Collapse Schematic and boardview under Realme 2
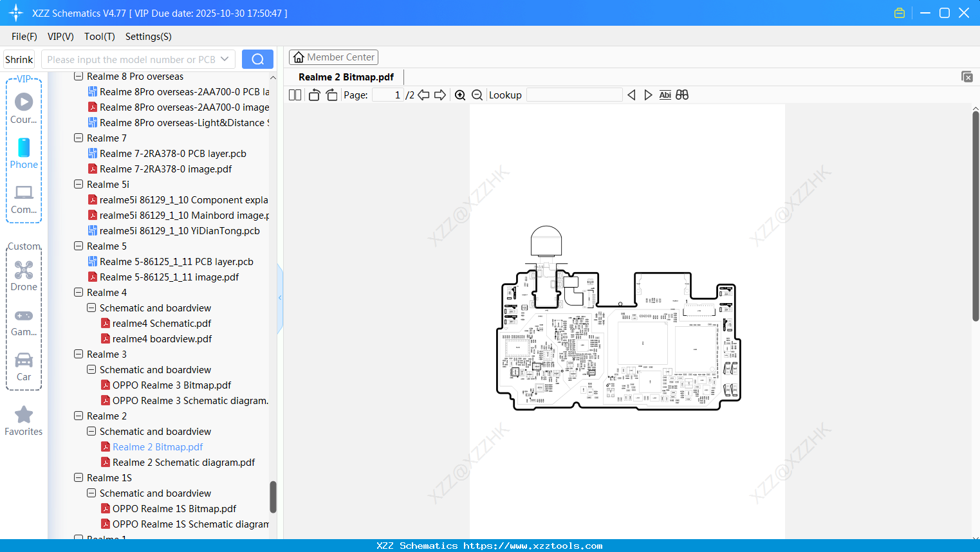 pyautogui.click(x=91, y=432)
